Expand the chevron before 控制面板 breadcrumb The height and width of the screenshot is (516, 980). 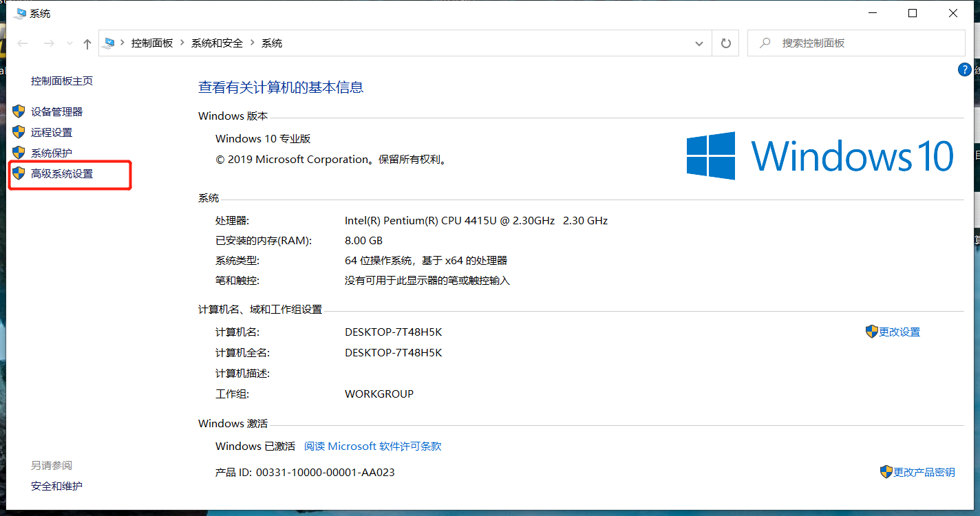click(123, 43)
